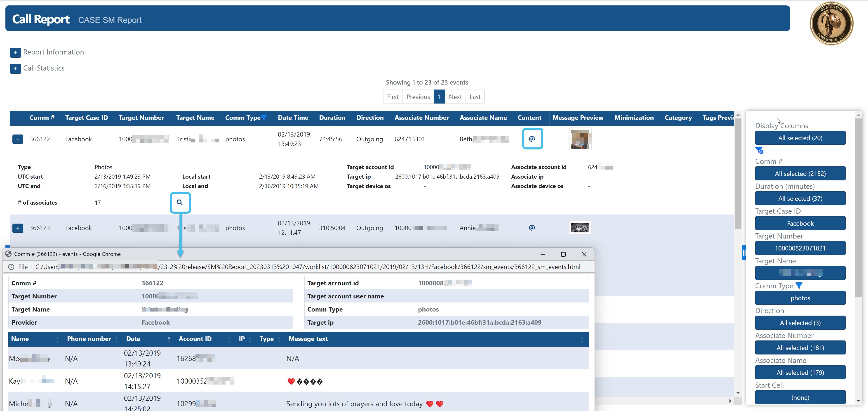Click the magnifier icon next to # of associates

pyautogui.click(x=180, y=202)
